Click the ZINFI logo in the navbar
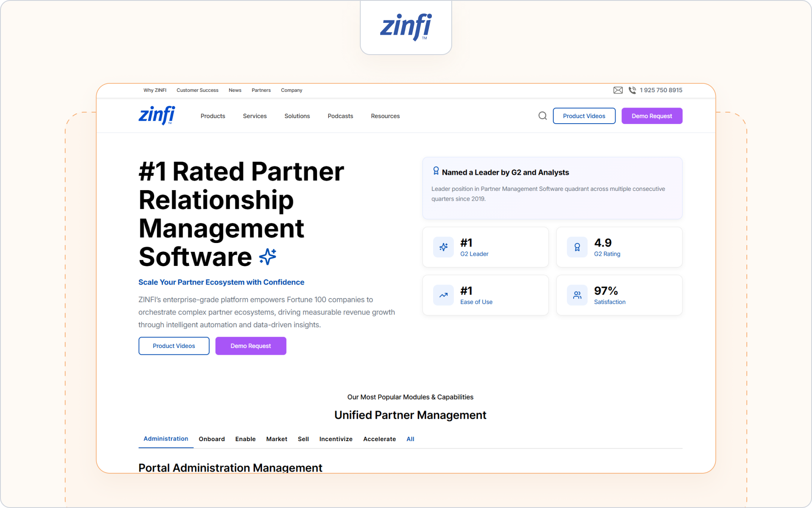Screen dimensions: 812x508 (x=157, y=115)
